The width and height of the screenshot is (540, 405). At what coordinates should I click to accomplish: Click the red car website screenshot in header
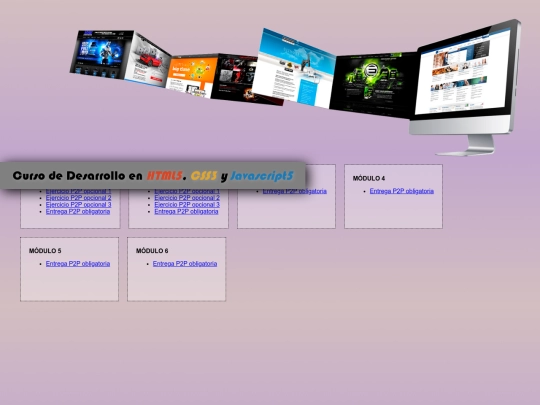tap(147, 60)
